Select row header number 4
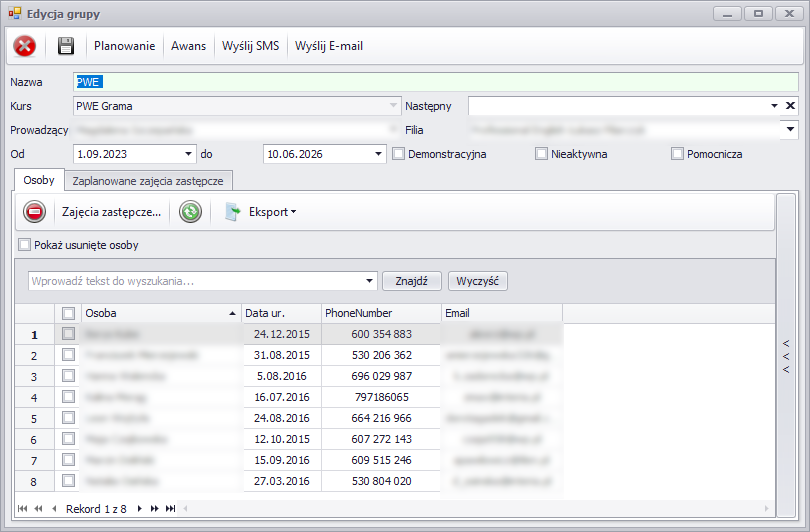This screenshot has height=532, width=810. click(x=34, y=397)
